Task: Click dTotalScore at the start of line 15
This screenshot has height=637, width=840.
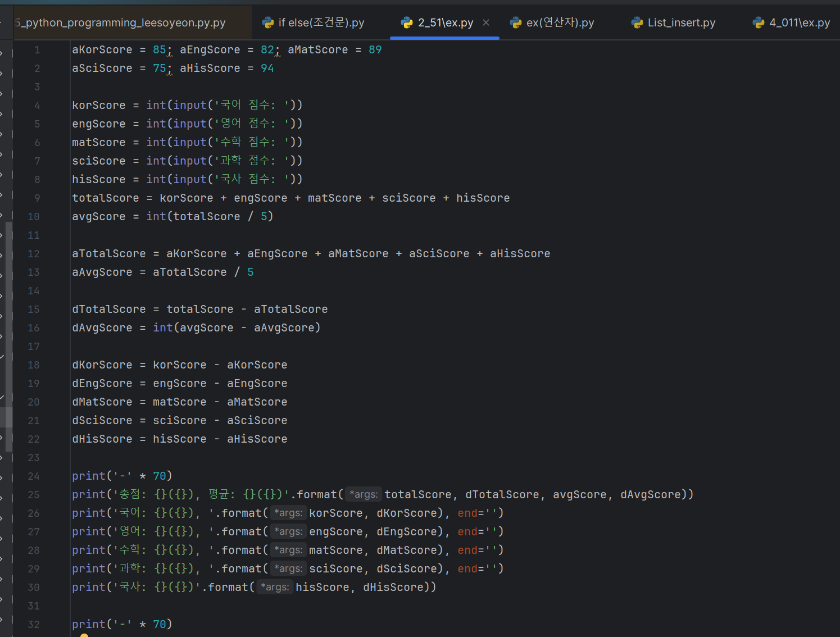Action: [x=109, y=309]
